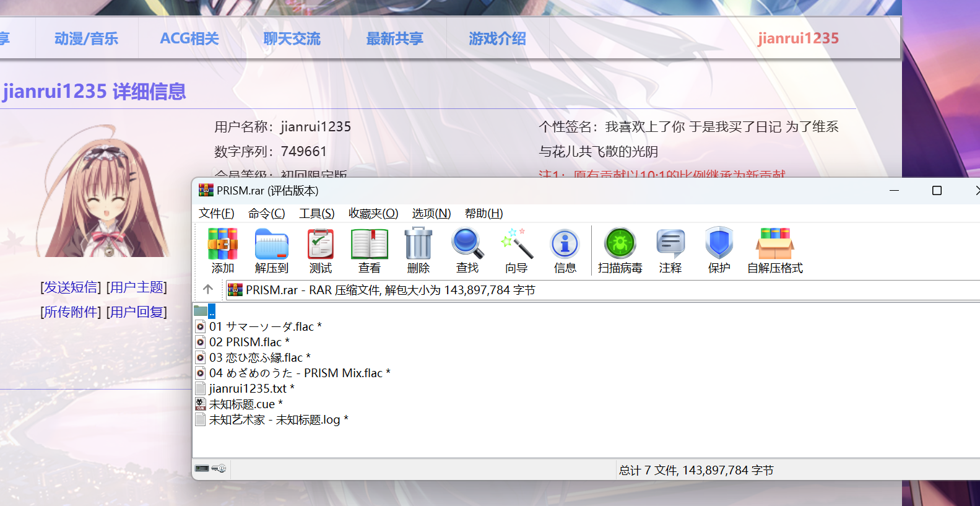Select jianrui1235.txt in the file list
The width and height of the screenshot is (980, 506).
point(248,388)
